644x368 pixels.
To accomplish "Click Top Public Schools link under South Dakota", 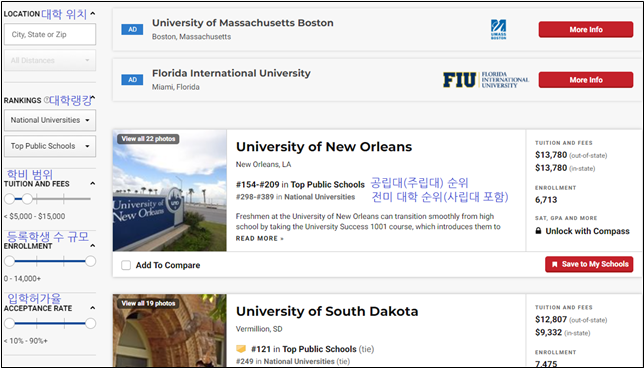I will point(319,349).
